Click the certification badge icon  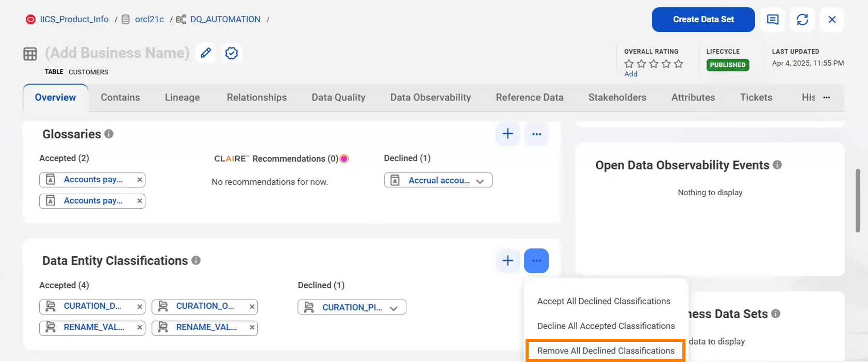(x=232, y=53)
